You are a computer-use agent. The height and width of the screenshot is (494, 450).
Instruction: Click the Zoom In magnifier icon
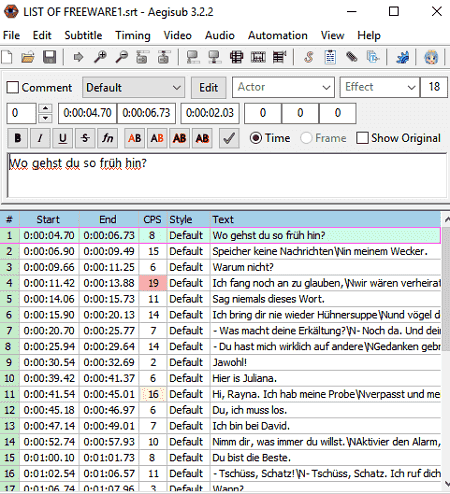(100, 57)
